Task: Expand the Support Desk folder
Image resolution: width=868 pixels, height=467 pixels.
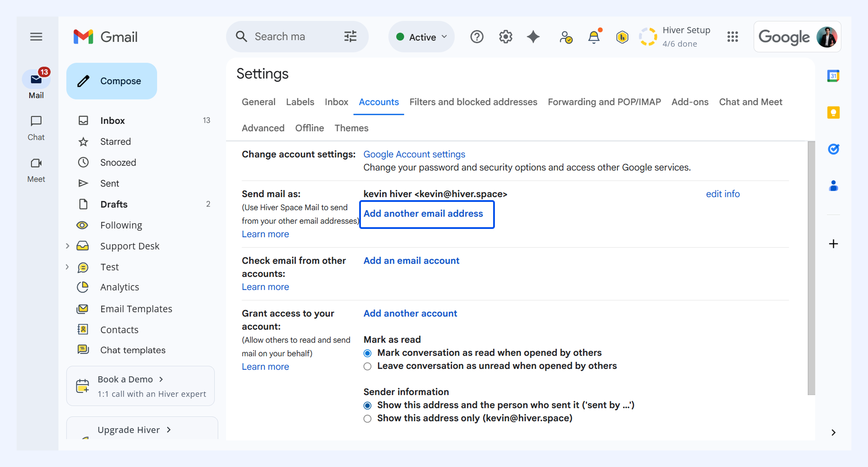Action: click(68, 246)
